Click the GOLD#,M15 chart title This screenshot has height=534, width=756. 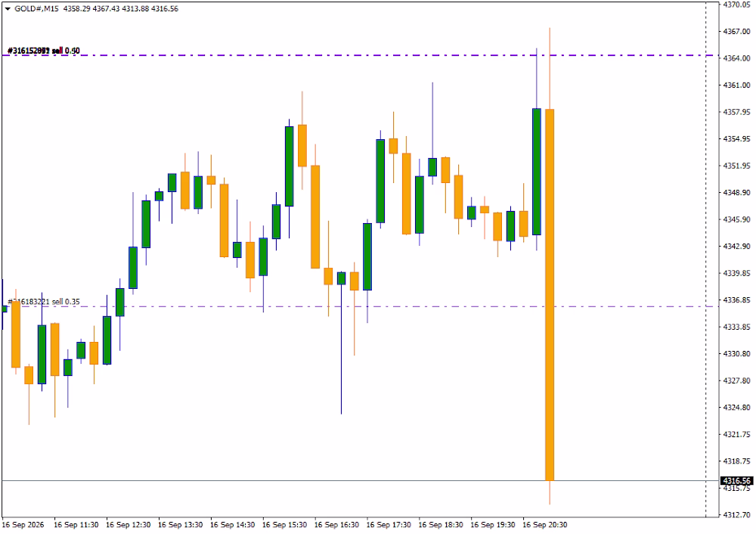(x=36, y=8)
